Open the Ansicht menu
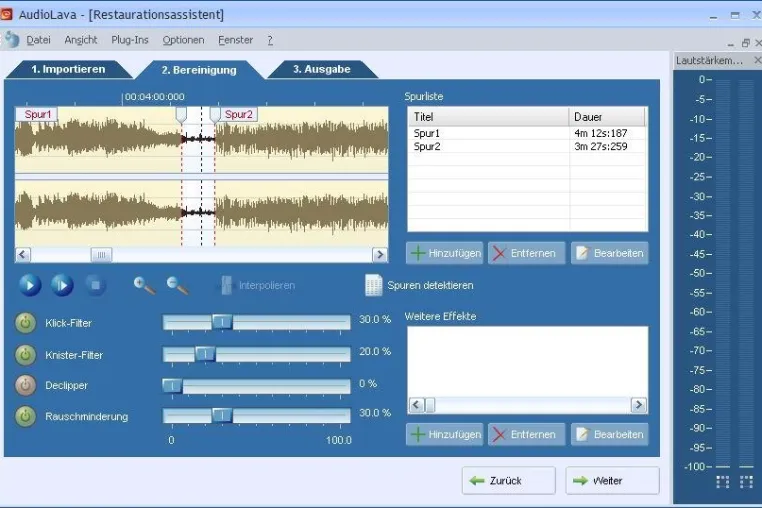The height and width of the screenshot is (508, 762). 81,40
